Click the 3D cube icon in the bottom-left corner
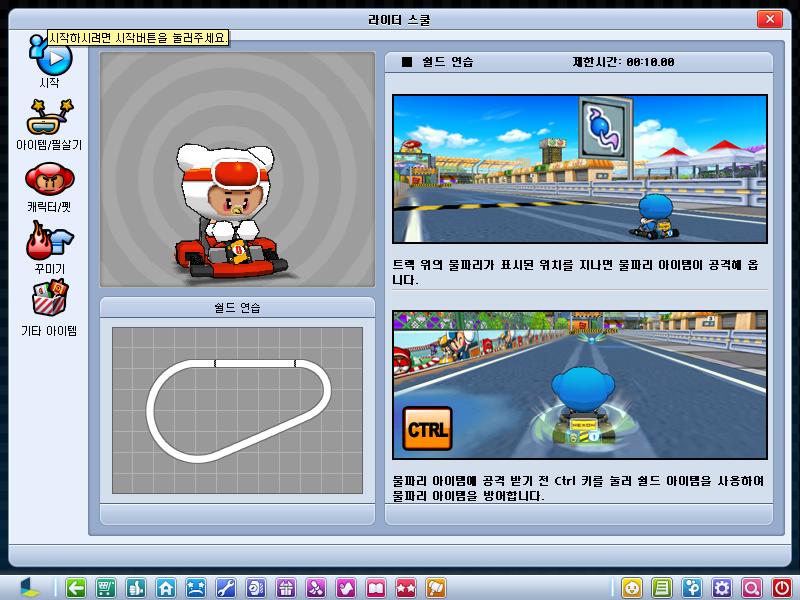This screenshot has width=800, height=600. (x=30, y=588)
